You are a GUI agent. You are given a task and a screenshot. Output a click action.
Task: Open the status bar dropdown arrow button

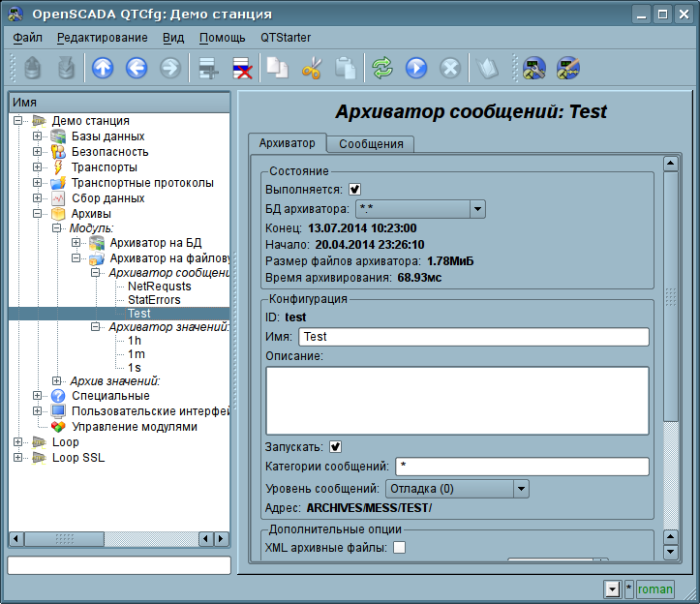(x=613, y=589)
